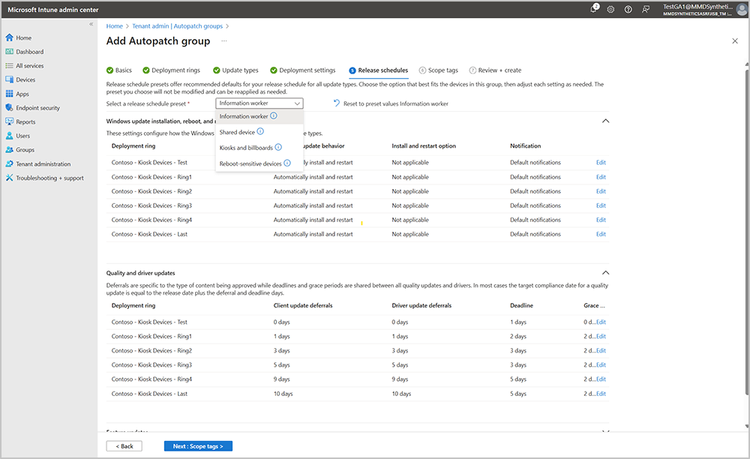This screenshot has height=459, width=750.
Task: Go to the Scope tags step tab
Action: (x=439, y=70)
